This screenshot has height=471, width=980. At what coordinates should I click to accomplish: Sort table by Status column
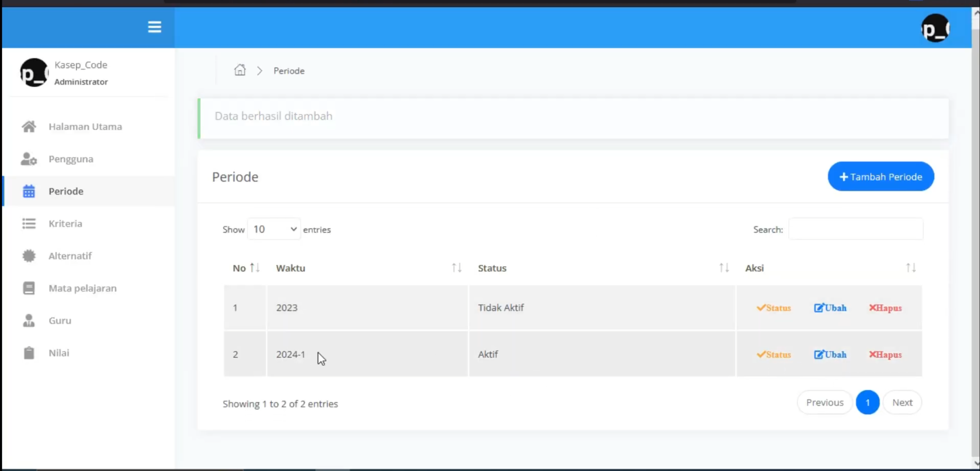[x=602, y=268]
